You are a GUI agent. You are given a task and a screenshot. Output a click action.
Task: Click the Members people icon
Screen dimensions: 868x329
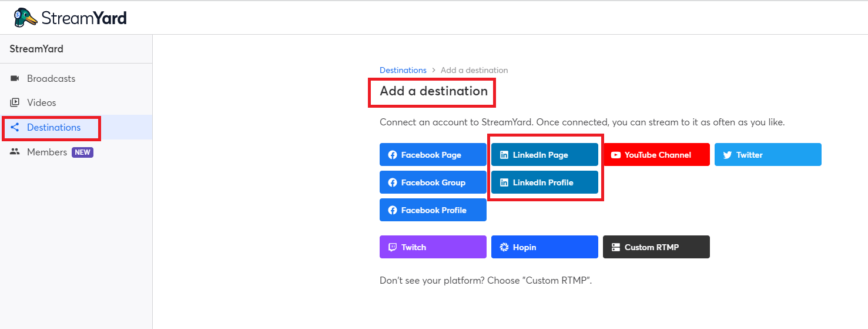[15, 152]
